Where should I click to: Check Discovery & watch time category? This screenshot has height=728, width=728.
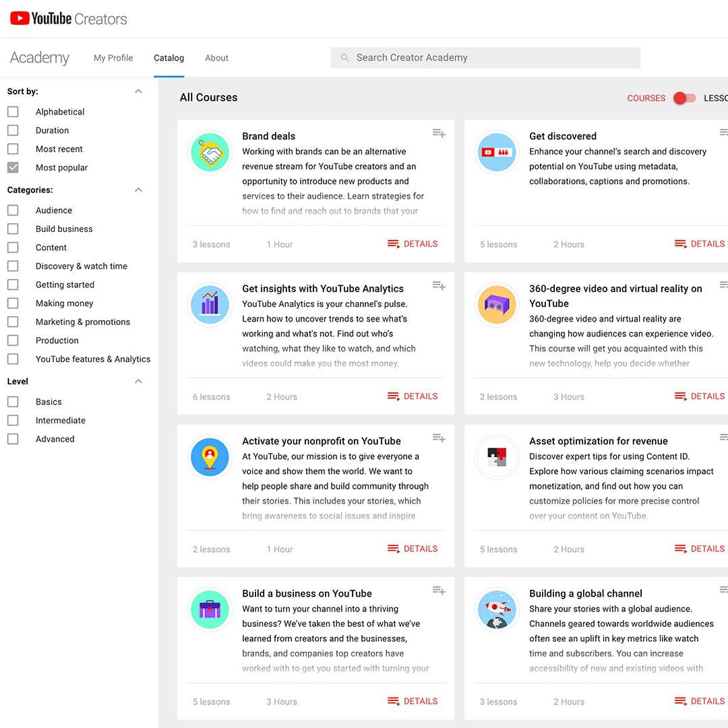point(13,266)
